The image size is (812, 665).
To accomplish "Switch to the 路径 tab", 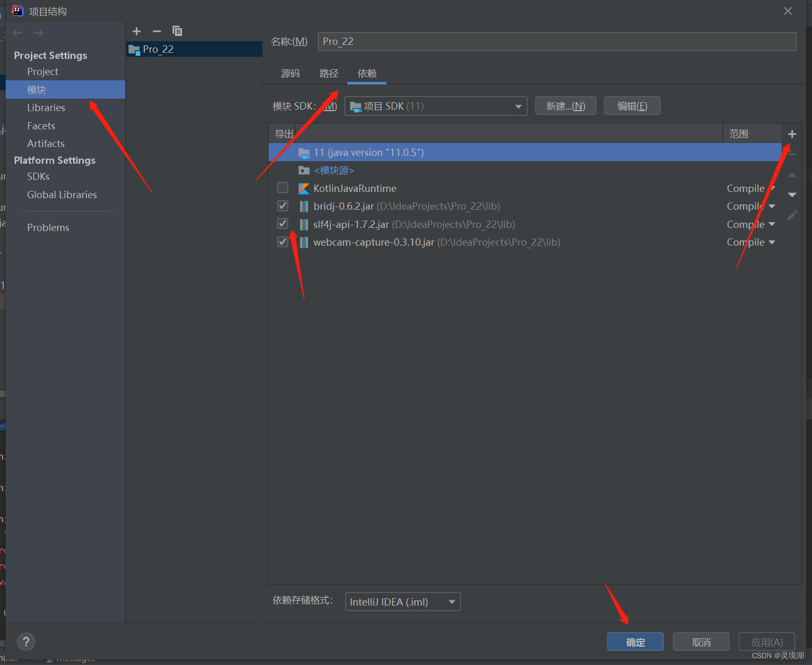I will (x=329, y=74).
